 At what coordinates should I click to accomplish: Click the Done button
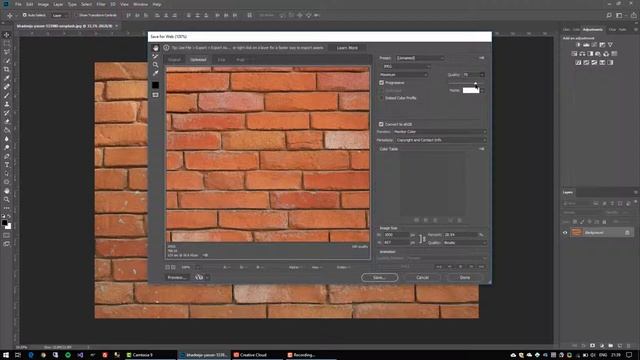465,278
